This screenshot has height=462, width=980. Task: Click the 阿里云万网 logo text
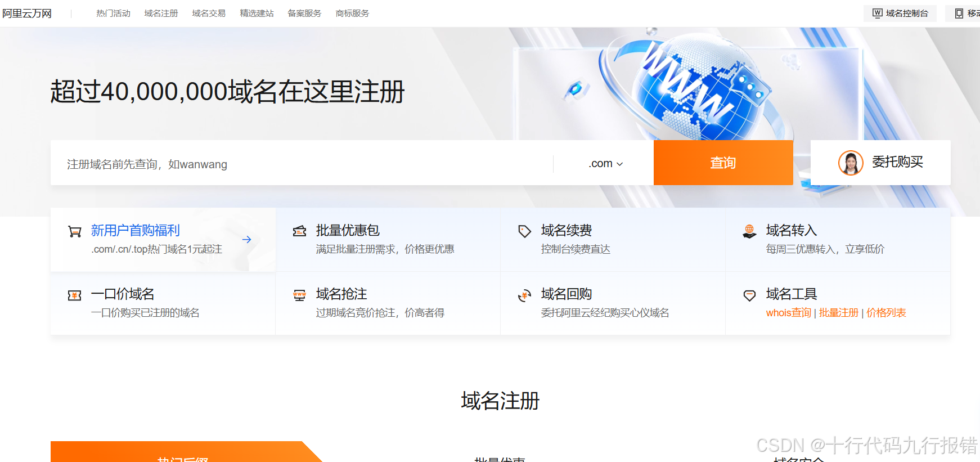pos(27,14)
